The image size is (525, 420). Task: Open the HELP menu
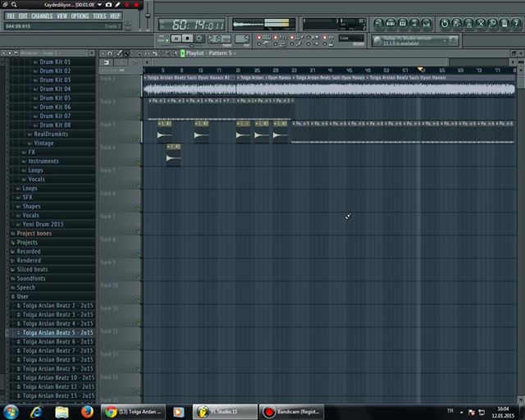click(115, 16)
